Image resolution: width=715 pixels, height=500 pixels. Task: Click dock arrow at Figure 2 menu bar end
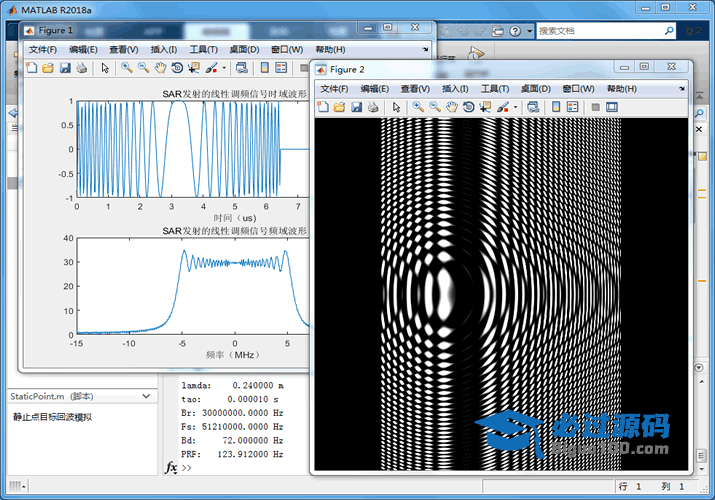(682, 89)
